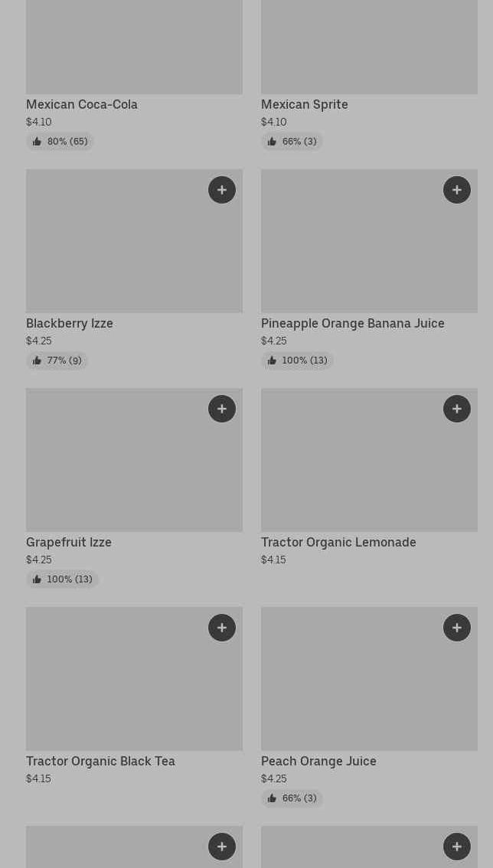Image resolution: width=493 pixels, height=868 pixels.
Task: Open Mexican Coca-Cola item details
Action: [x=82, y=105]
